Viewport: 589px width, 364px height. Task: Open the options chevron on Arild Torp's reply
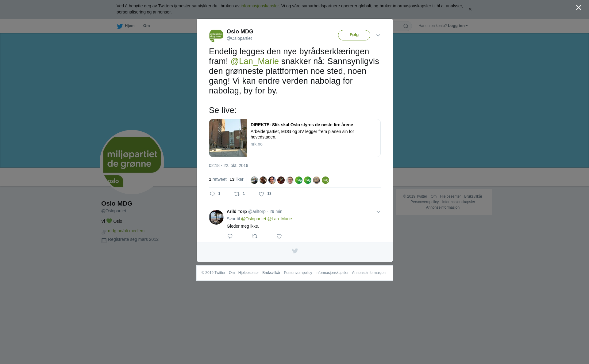[x=378, y=212]
